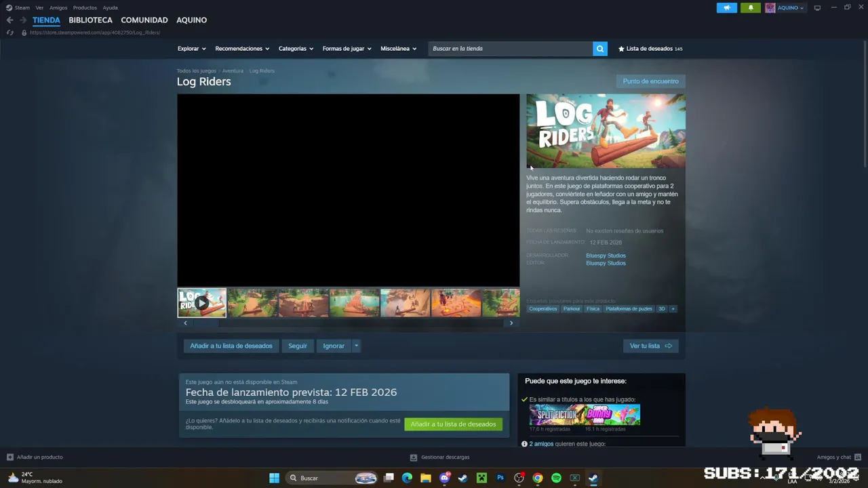Open the green notifications bell
Image resolution: width=868 pixels, height=488 pixels.
click(x=751, y=8)
